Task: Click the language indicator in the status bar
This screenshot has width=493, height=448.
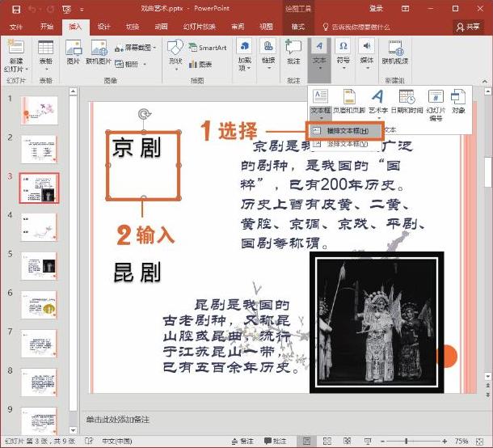Action: 116,441
